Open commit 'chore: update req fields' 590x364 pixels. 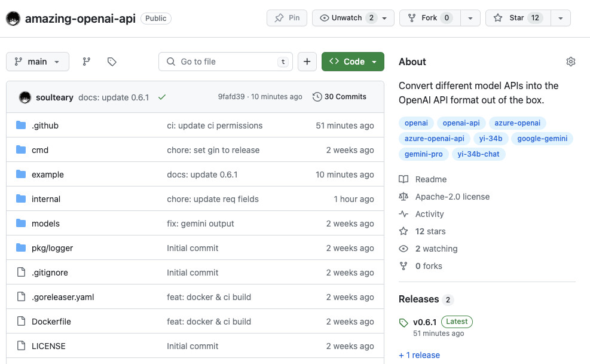pyautogui.click(x=213, y=199)
